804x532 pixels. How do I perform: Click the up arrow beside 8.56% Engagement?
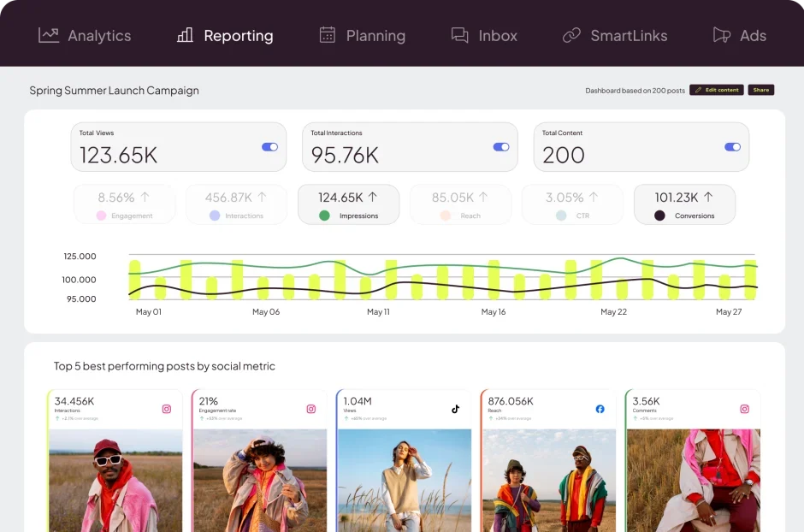point(145,197)
